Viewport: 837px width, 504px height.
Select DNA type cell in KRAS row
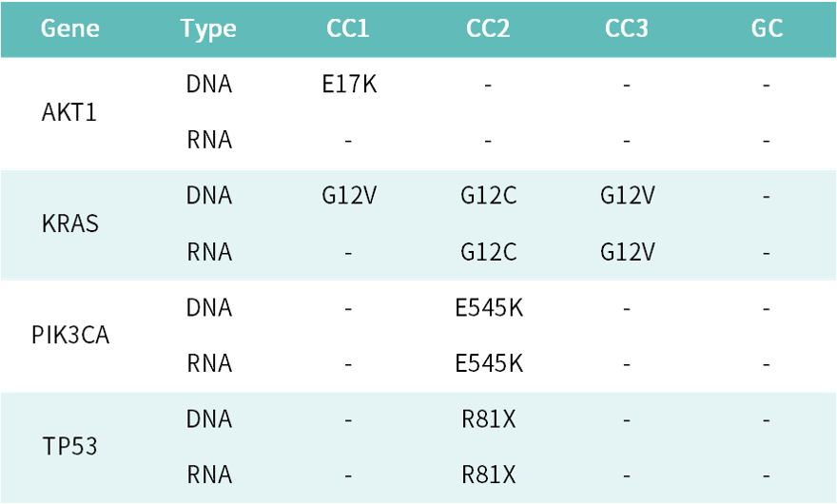pyautogui.click(x=208, y=197)
